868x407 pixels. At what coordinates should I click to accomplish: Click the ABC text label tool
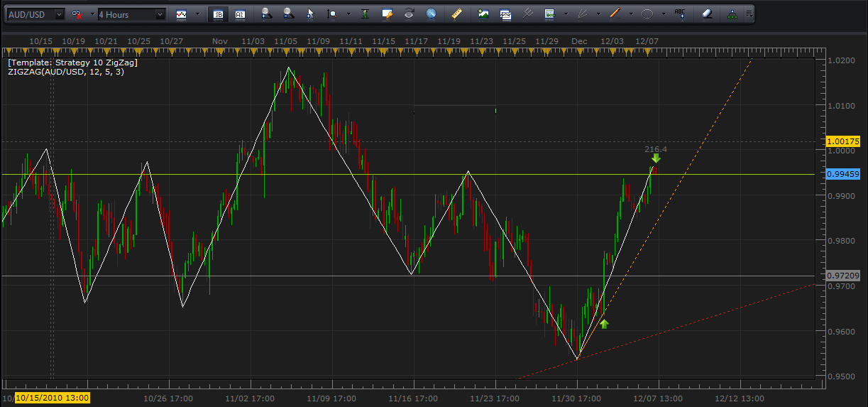click(x=681, y=13)
